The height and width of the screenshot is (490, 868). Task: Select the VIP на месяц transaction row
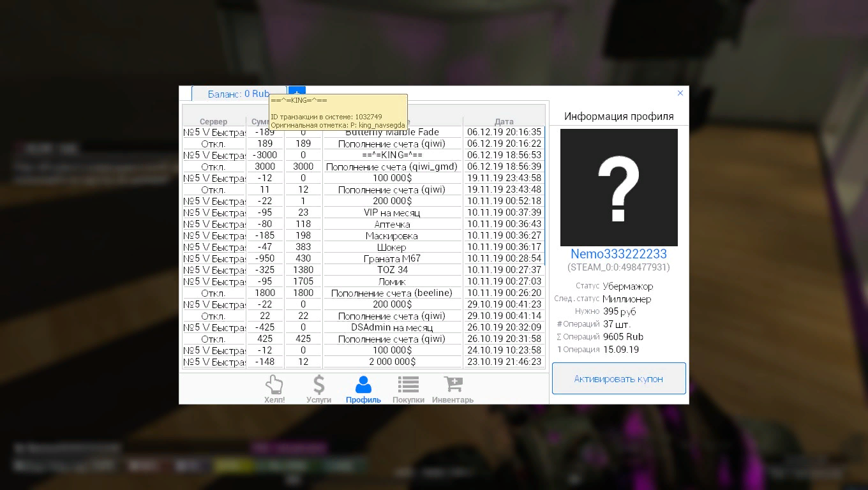[392, 213]
